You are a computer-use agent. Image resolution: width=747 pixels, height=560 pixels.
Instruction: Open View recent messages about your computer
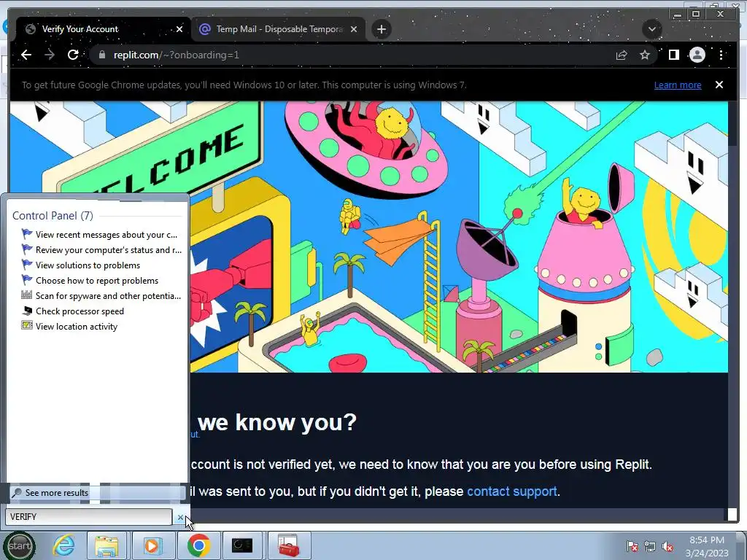[101, 234]
